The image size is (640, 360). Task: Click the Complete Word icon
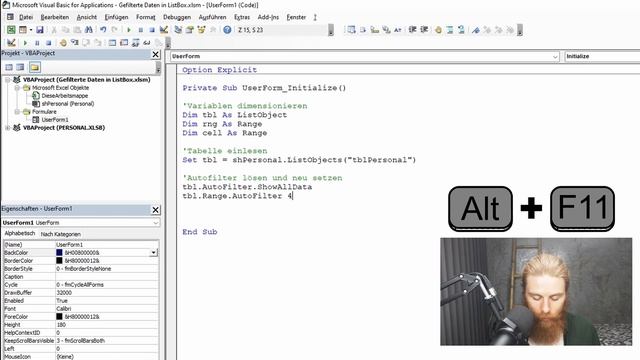pos(398,30)
